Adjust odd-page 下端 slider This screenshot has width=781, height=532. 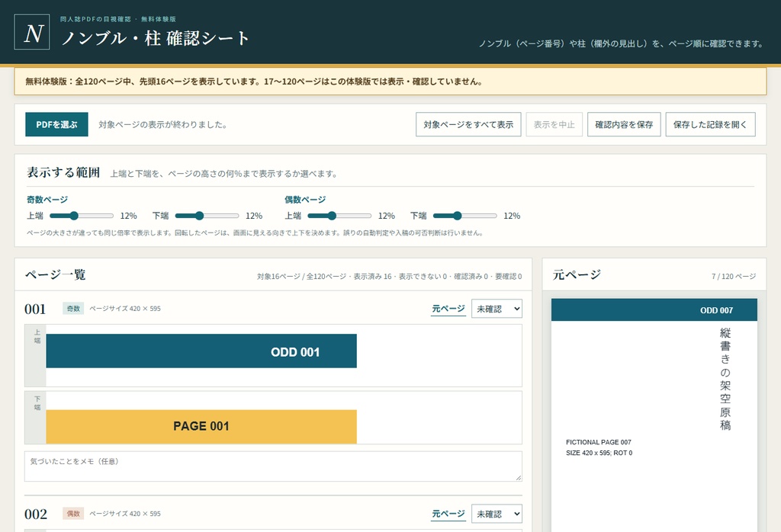tap(207, 216)
